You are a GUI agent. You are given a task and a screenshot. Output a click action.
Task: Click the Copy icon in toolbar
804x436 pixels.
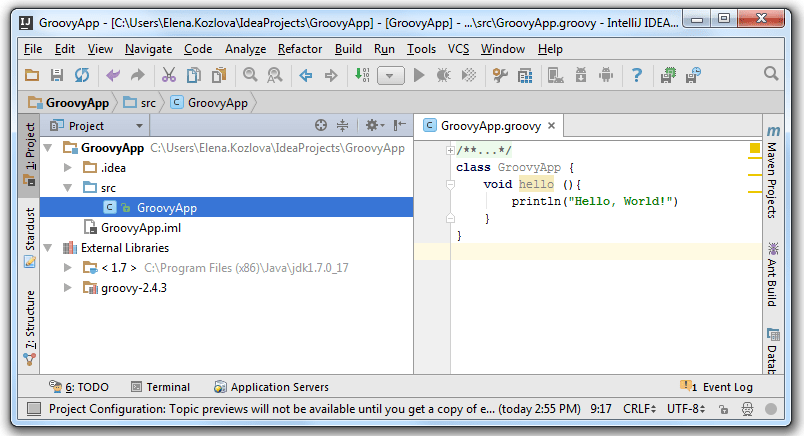(194, 75)
